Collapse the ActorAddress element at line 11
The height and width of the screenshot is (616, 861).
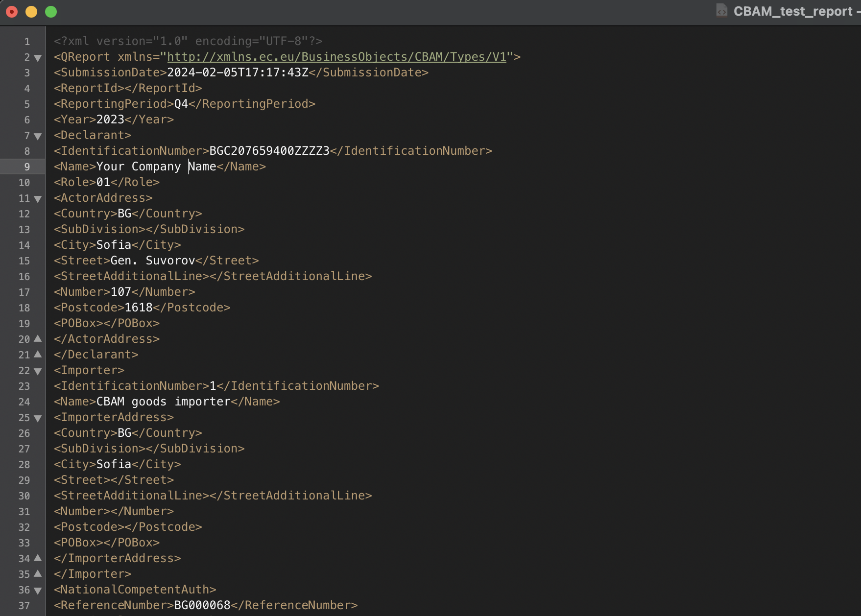point(38,199)
